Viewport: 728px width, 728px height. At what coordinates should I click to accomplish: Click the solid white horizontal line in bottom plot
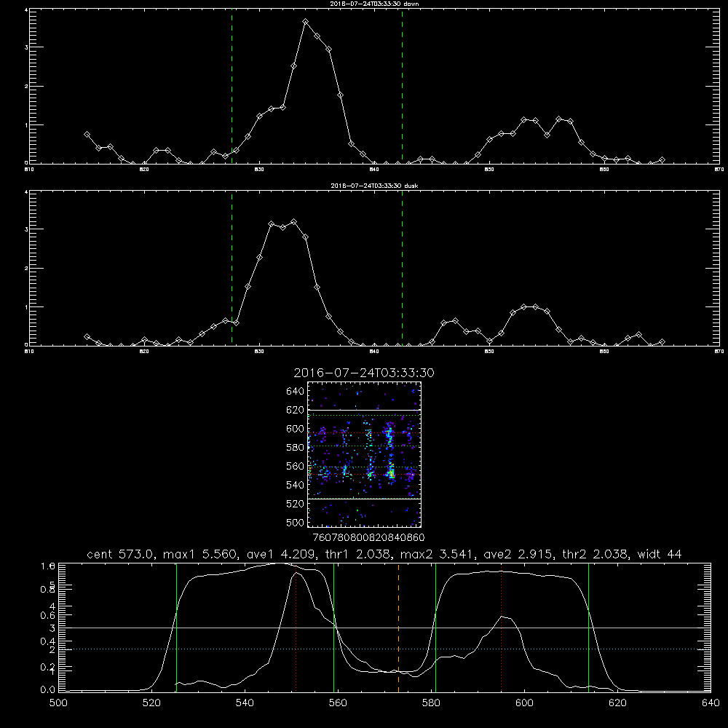pos(384,628)
